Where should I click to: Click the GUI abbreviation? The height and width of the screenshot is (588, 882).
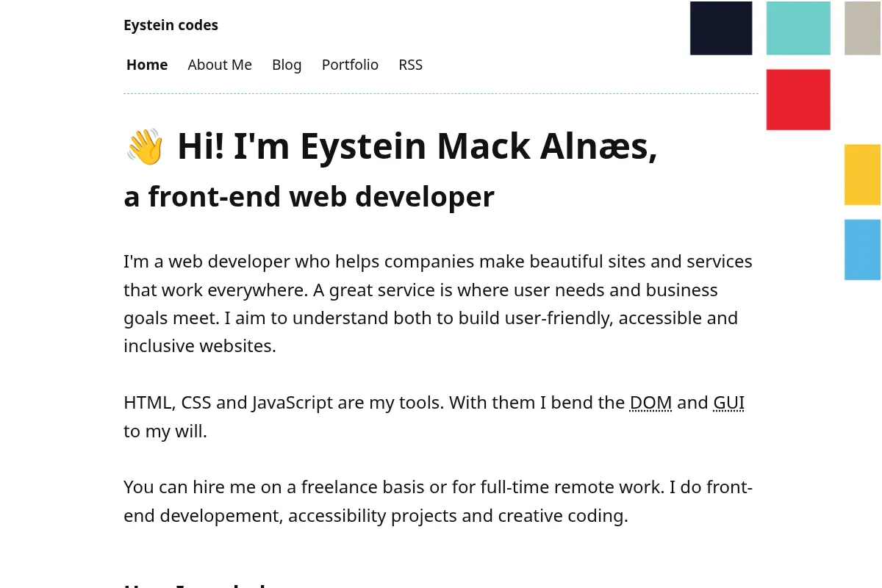coord(728,403)
